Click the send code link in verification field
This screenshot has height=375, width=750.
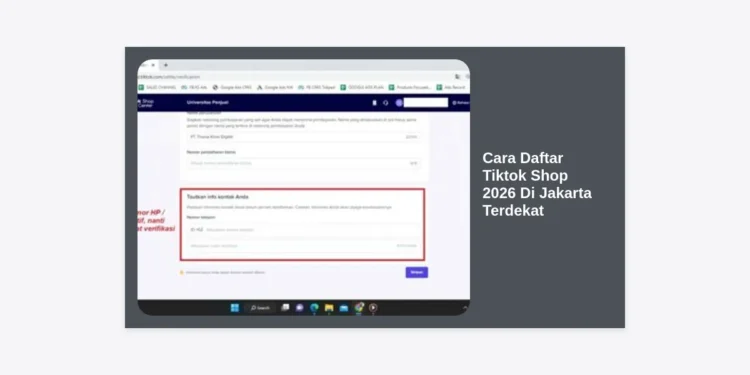407,246
